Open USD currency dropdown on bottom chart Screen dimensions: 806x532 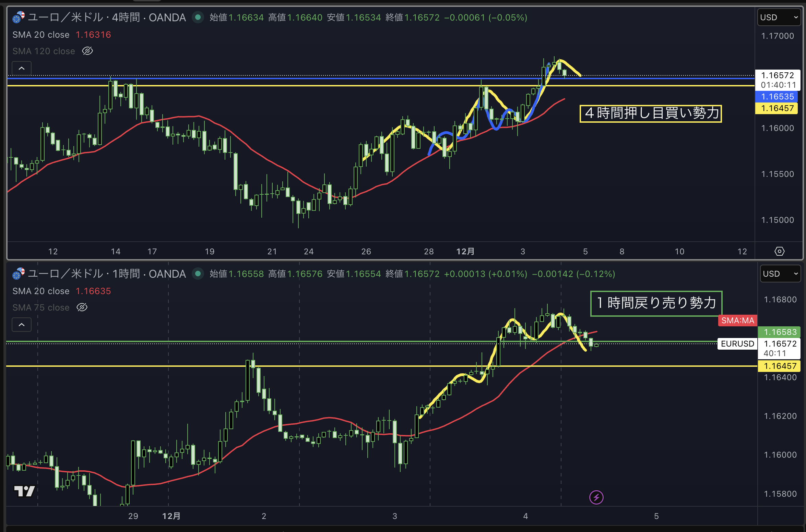[x=780, y=274]
